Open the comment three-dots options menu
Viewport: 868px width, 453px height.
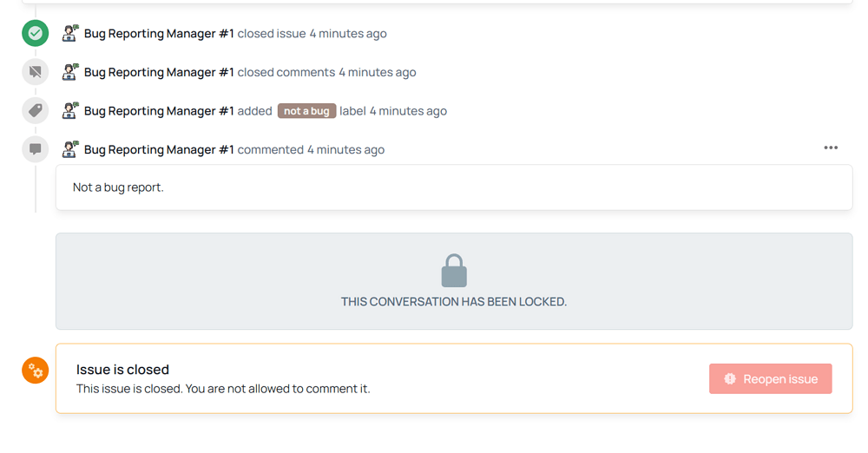click(x=831, y=148)
